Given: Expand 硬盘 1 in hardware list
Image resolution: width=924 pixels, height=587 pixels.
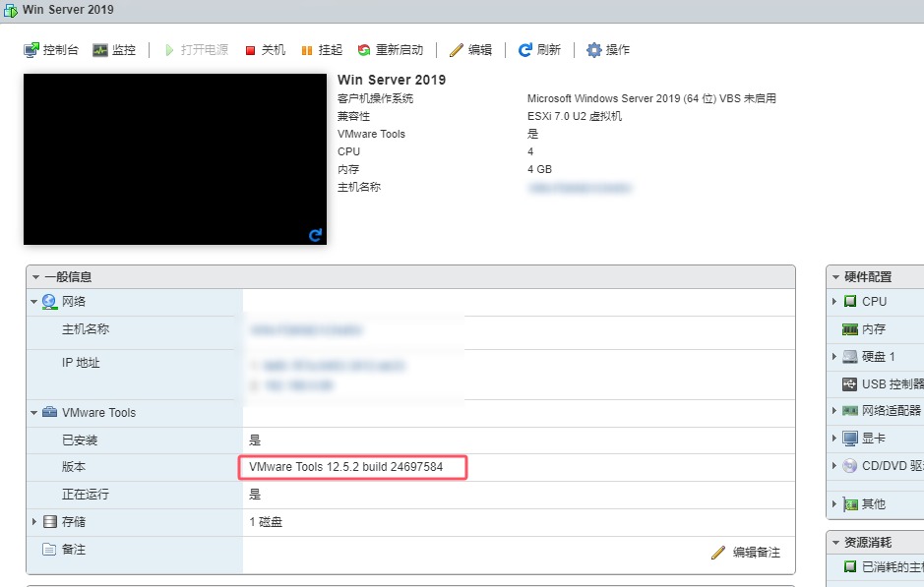Looking at the screenshot, I should tap(835, 357).
